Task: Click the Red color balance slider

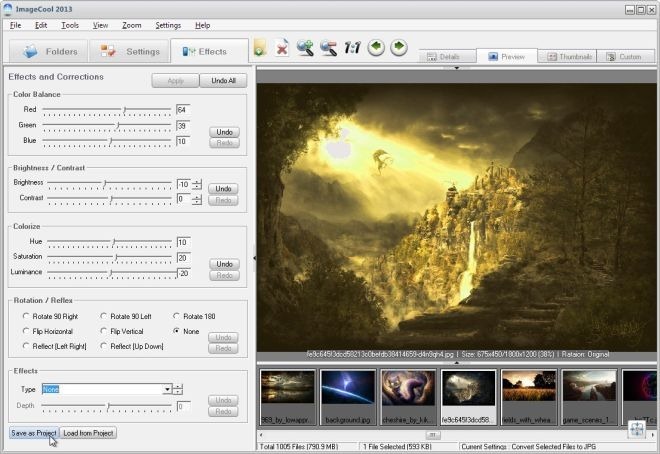Action: (x=107, y=110)
